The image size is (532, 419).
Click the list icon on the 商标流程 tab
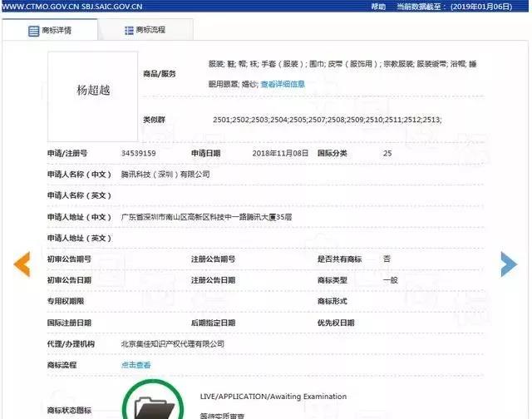coord(129,31)
